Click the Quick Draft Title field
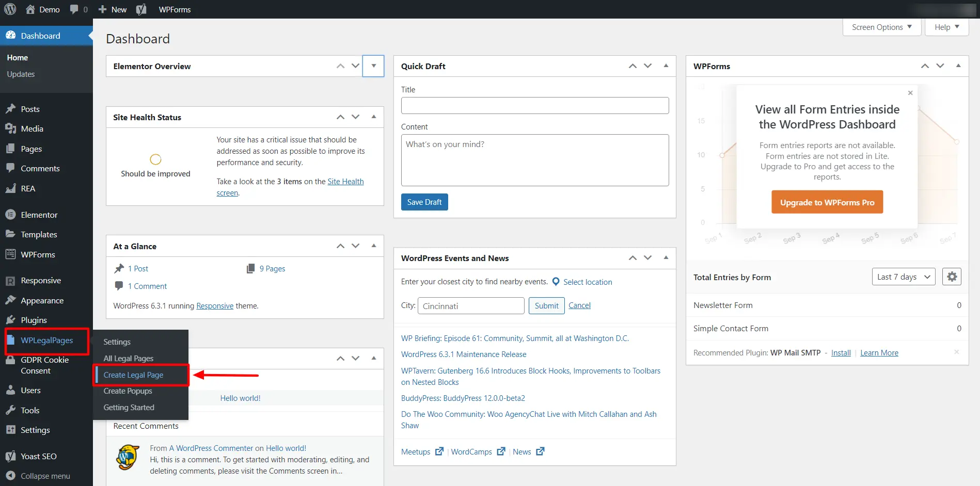Image resolution: width=980 pixels, height=486 pixels. tap(534, 105)
